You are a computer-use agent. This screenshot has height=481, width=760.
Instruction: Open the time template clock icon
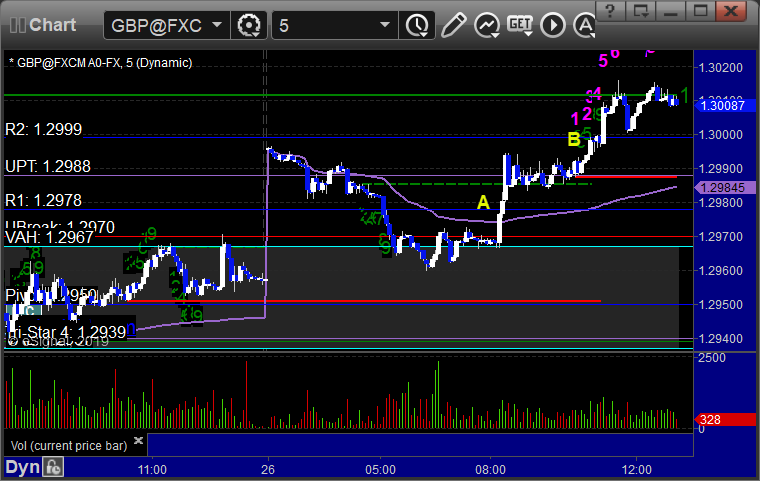(x=417, y=25)
